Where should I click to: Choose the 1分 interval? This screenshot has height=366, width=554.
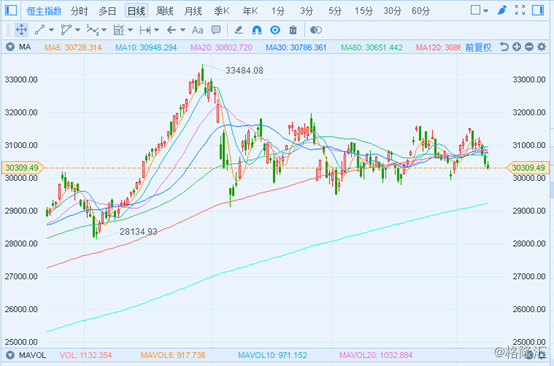click(278, 11)
